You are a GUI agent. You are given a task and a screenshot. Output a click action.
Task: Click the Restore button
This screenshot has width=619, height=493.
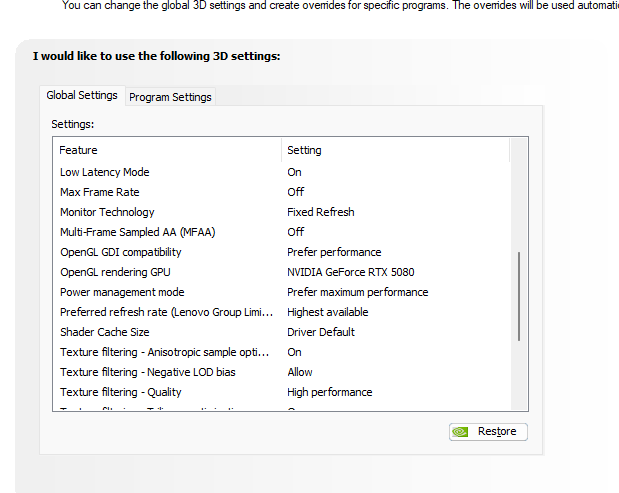488,431
